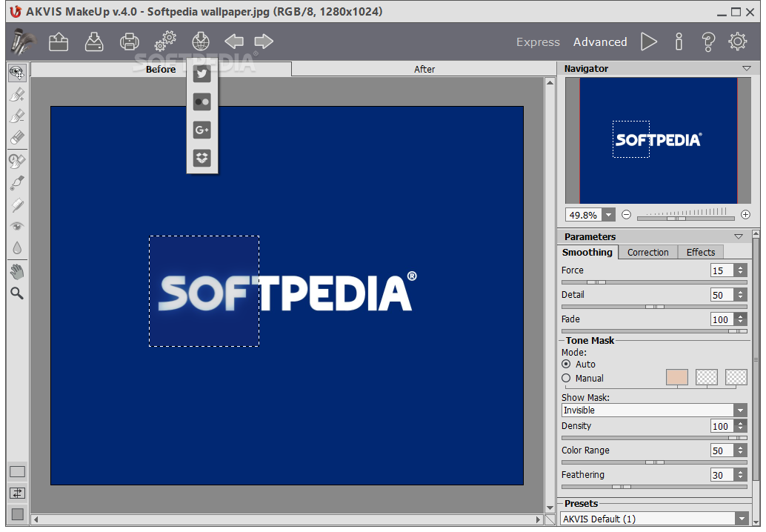Click the Feathering value stepper

pos(741,475)
